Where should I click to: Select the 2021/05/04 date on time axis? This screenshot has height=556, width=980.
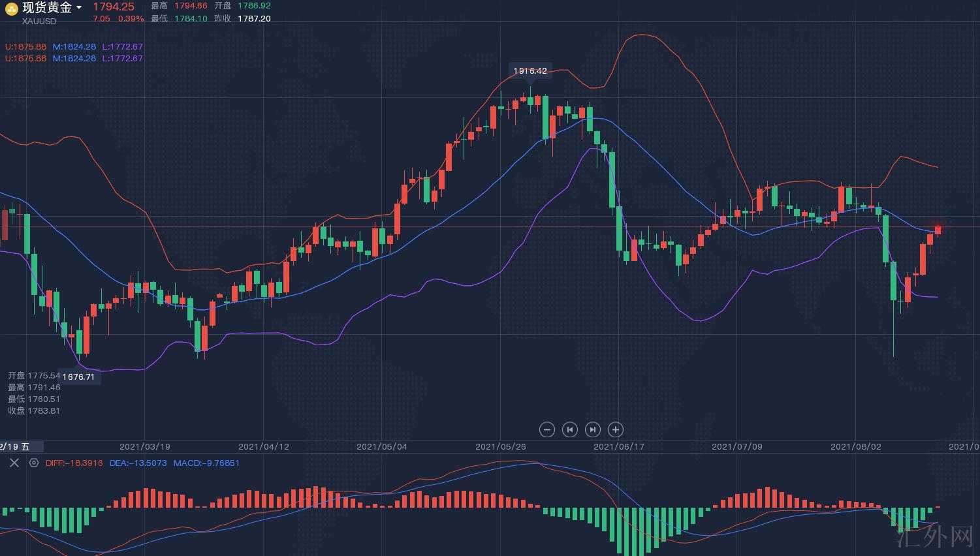pos(381,446)
